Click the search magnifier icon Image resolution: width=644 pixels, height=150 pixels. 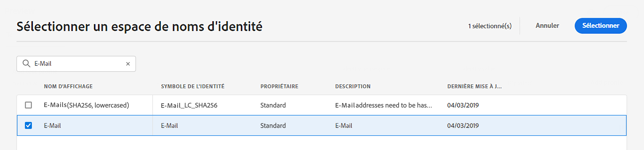(26, 64)
